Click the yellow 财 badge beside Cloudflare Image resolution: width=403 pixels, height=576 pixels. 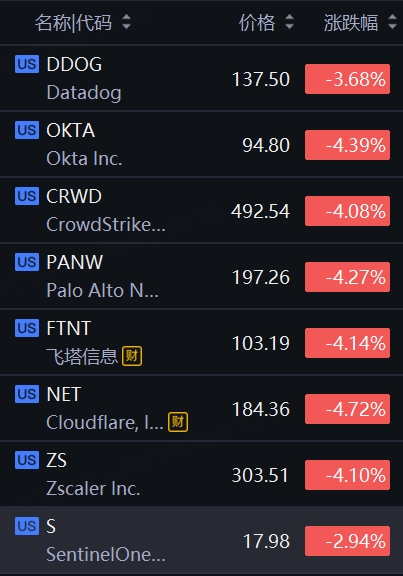coord(178,422)
